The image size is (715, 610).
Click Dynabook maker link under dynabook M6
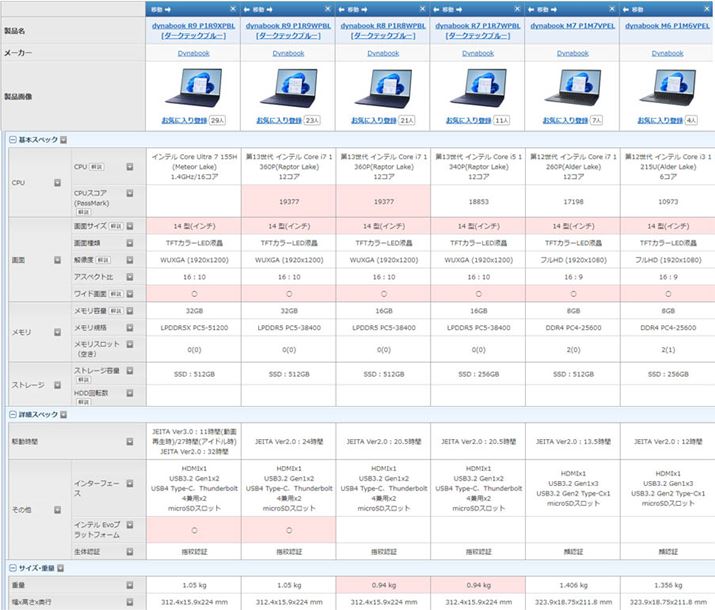pos(667,53)
